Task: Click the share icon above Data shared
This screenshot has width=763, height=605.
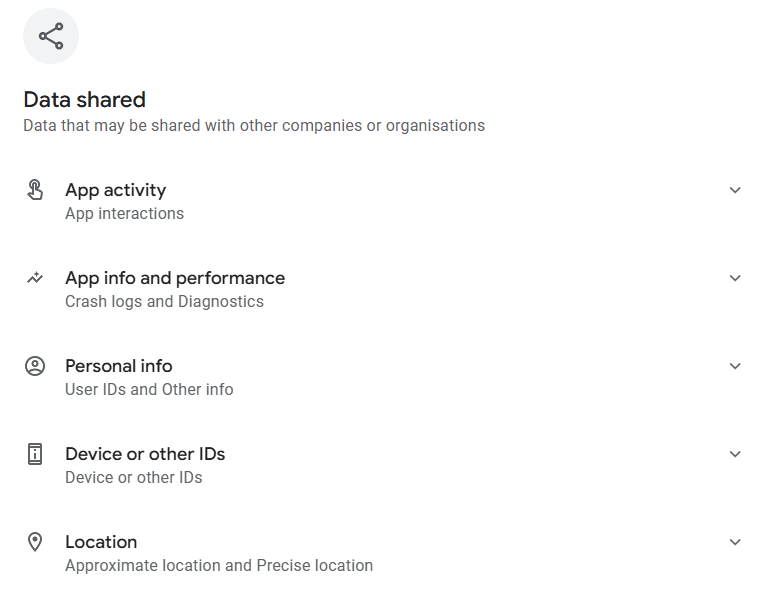Action: (50, 37)
